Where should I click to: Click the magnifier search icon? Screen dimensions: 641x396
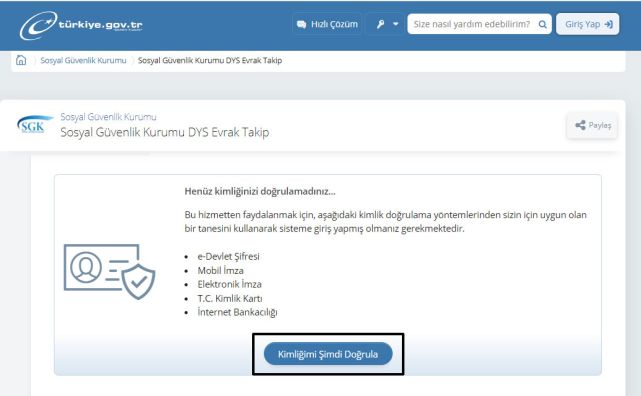542,25
